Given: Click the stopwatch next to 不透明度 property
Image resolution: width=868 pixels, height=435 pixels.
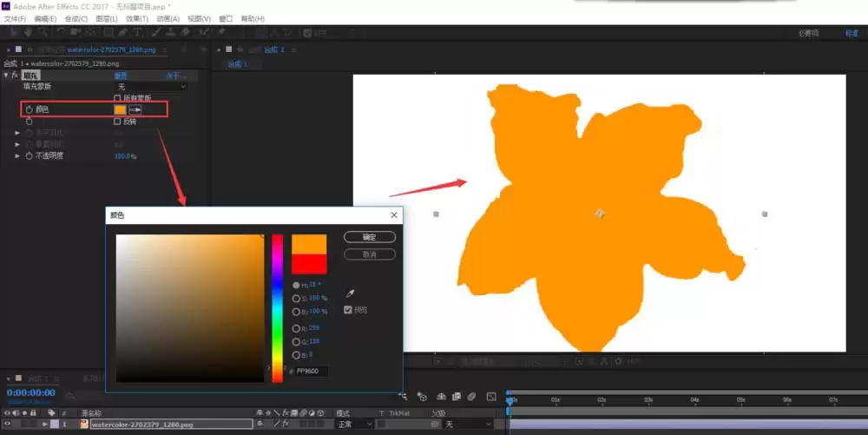Looking at the screenshot, I should 29,156.
